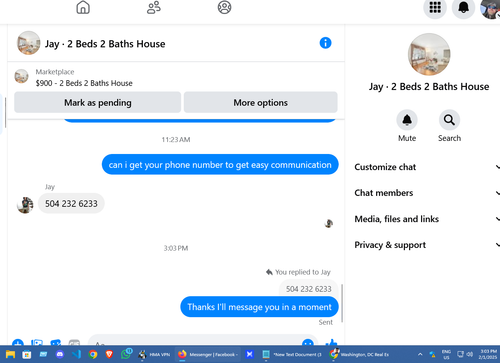Click Jay's "504 232 6233" message bubble
This screenshot has height=363, width=500.
click(x=71, y=203)
